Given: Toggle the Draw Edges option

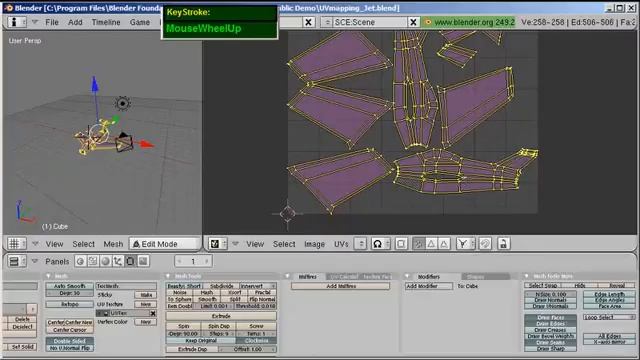Looking at the screenshot, I should pos(550,323).
